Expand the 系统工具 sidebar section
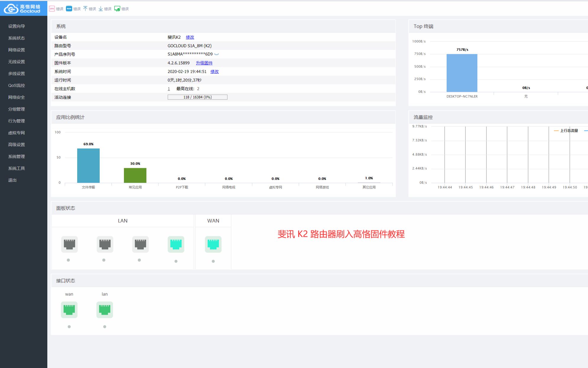 [17, 168]
